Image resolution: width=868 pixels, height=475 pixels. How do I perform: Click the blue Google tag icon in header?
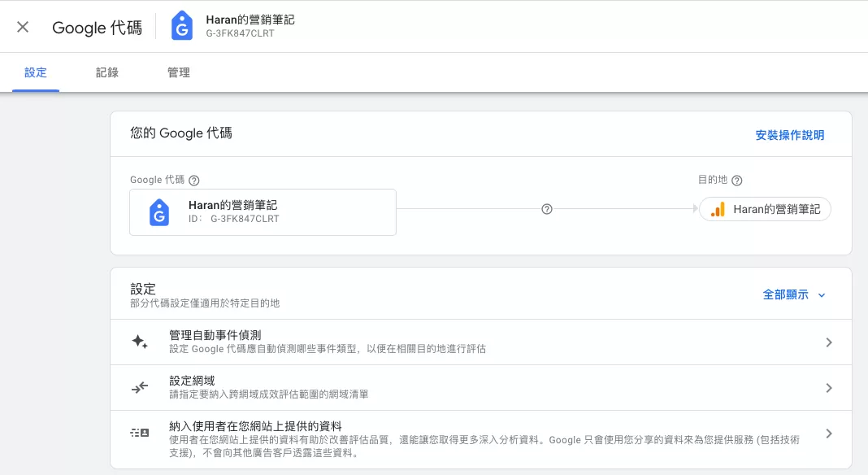181,27
